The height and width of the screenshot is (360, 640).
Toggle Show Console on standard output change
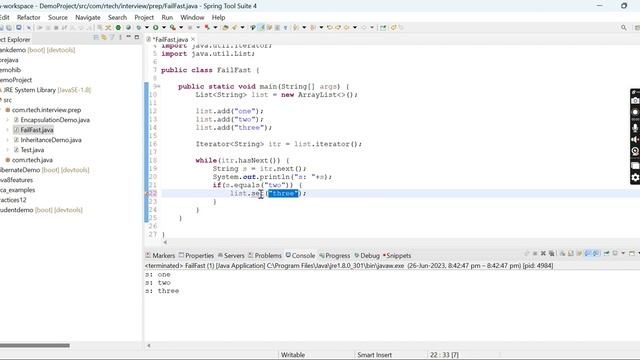click(588, 253)
